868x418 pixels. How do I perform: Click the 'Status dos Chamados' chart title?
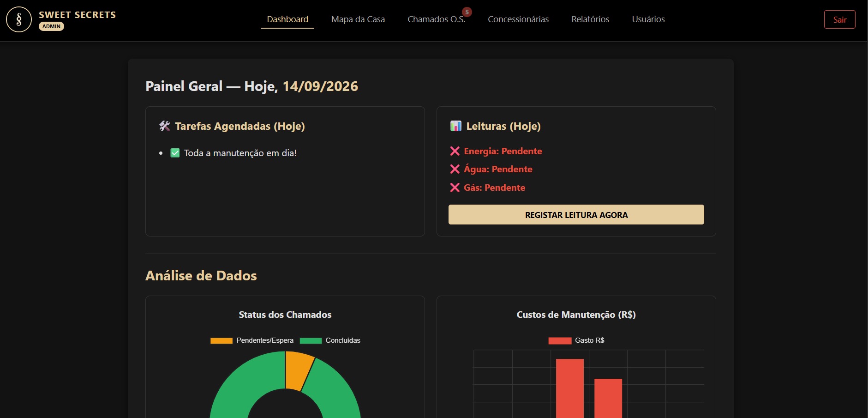[x=285, y=315]
